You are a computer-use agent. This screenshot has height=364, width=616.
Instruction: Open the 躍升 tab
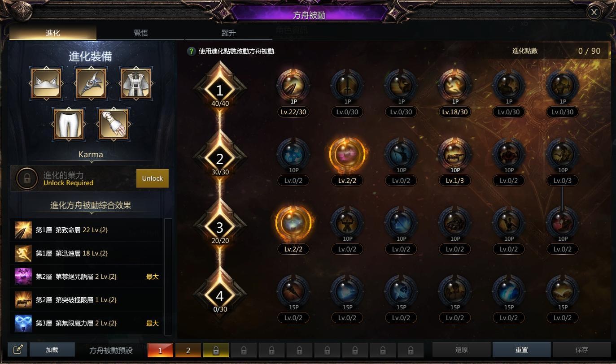(x=229, y=33)
